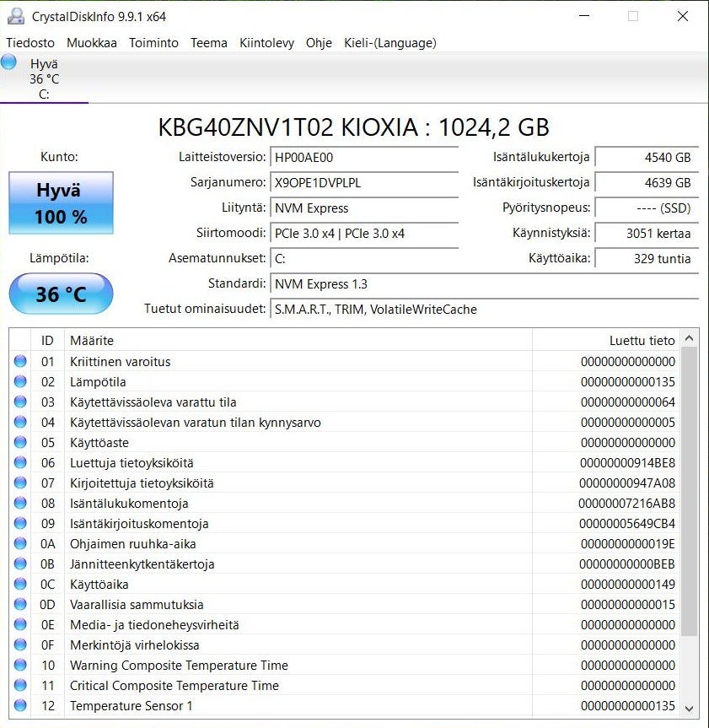Select raw value 0000005649CB4

627,524
